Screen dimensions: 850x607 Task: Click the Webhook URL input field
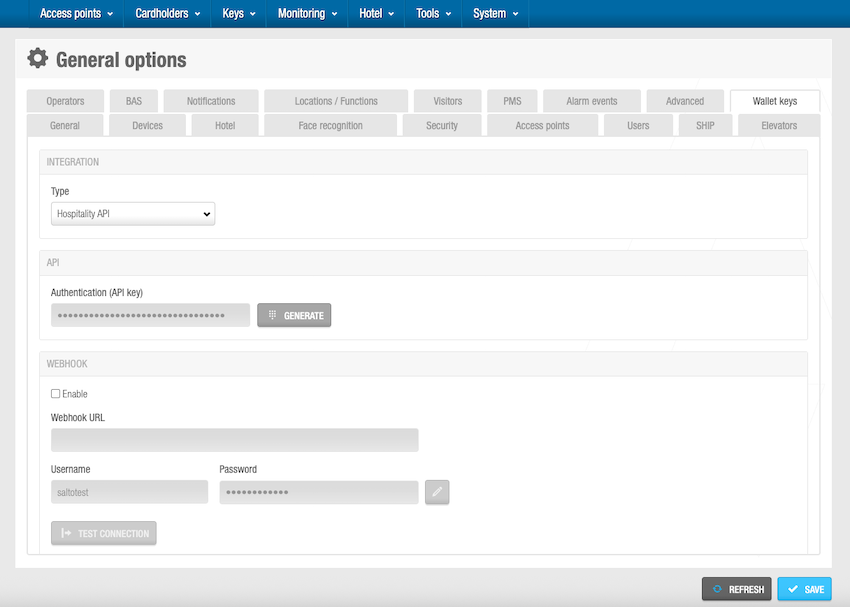tap(234, 440)
